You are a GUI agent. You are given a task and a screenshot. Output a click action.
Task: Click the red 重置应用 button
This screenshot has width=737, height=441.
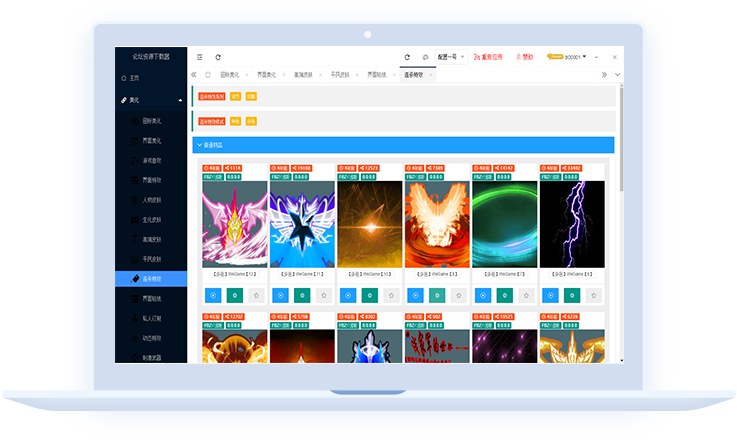[x=492, y=57]
